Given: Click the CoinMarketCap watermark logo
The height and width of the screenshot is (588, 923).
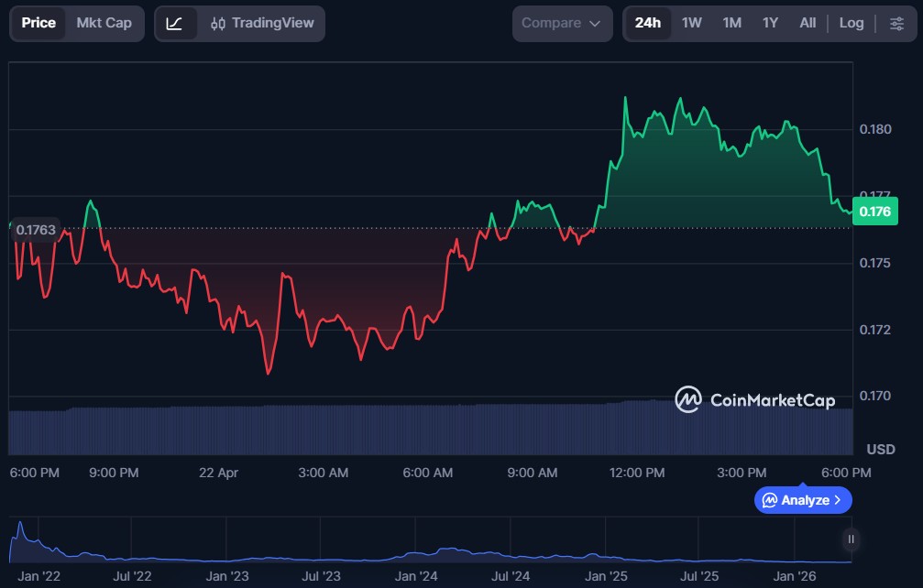Looking at the screenshot, I should tap(755, 400).
